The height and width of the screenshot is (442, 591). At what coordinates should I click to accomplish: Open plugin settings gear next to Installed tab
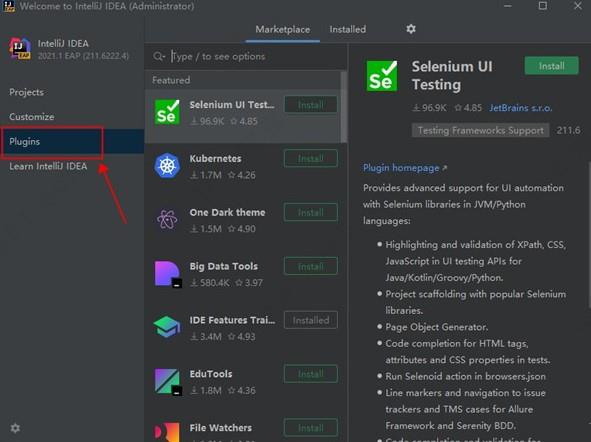pos(411,29)
